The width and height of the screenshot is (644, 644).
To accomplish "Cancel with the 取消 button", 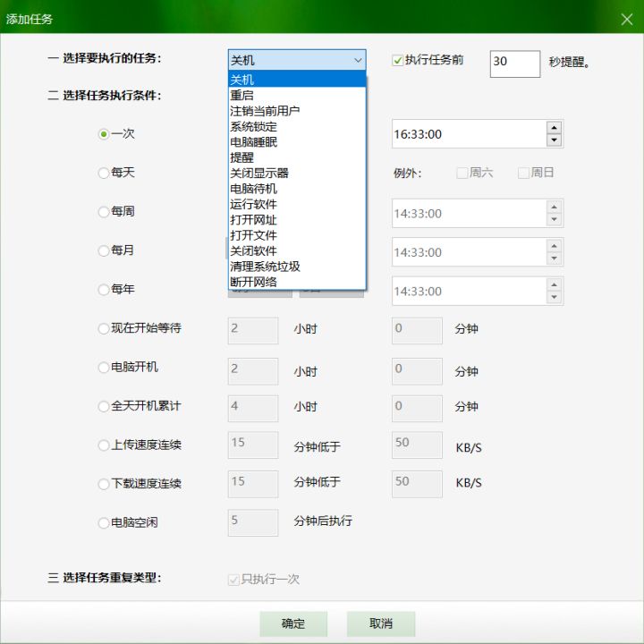I will [381, 624].
